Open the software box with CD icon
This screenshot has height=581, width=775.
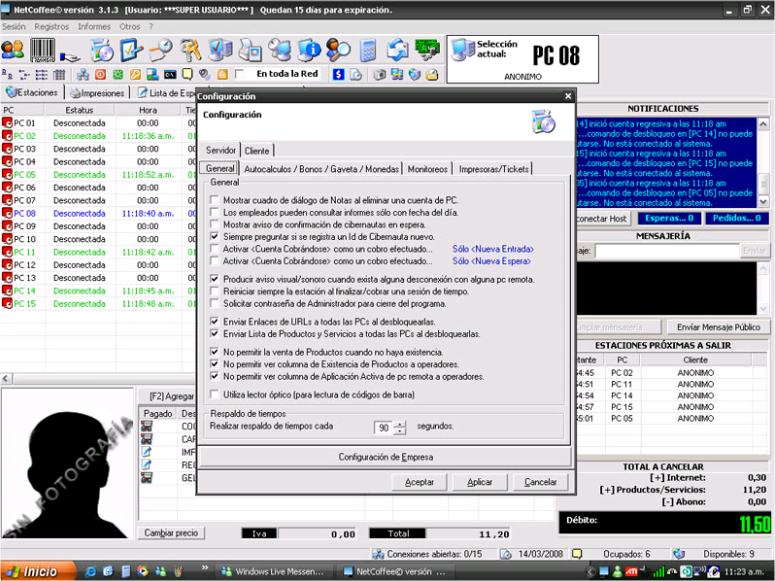point(102,50)
